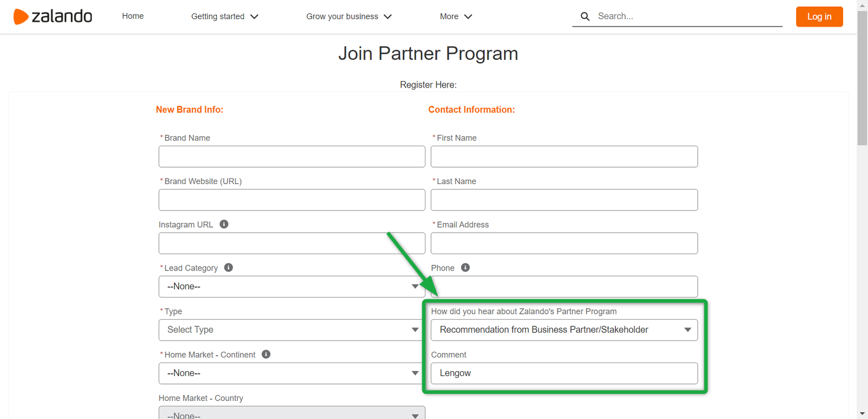The image size is (868, 419).
Task: Click the Home Market - Continent info icon
Action: pyautogui.click(x=266, y=355)
